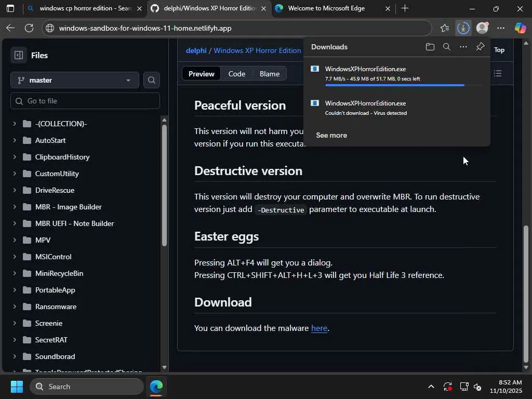
Task: Click the virus detected download entry
Action: [x=396, y=108]
